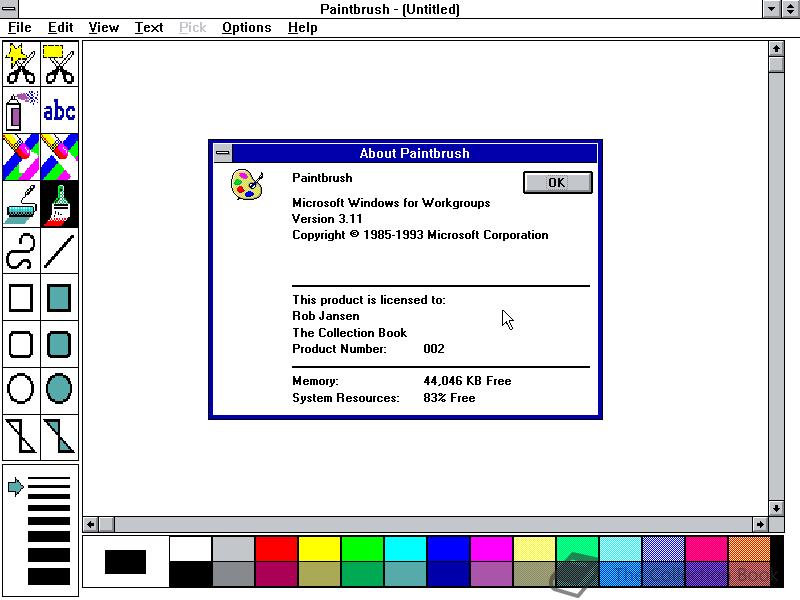
Task: Click the foreground/background color indicator box
Action: click(x=126, y=561)
